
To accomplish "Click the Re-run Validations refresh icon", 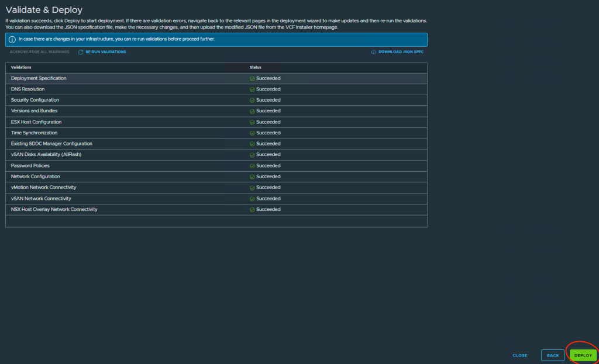I will 81,52.
